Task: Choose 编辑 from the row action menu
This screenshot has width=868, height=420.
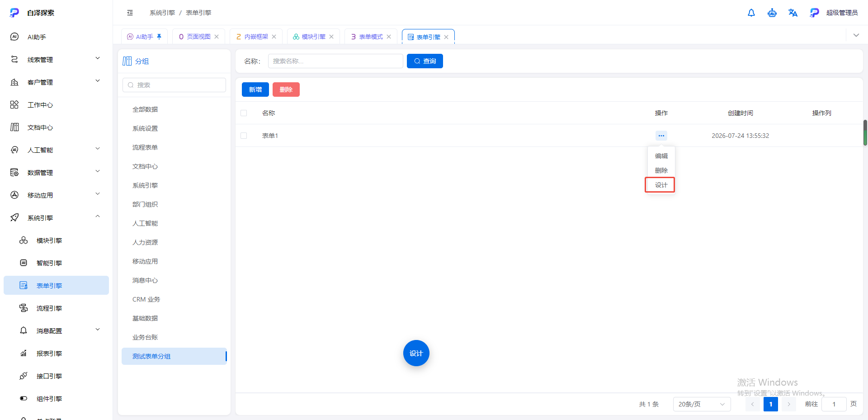Action: (x=661, y=156)
